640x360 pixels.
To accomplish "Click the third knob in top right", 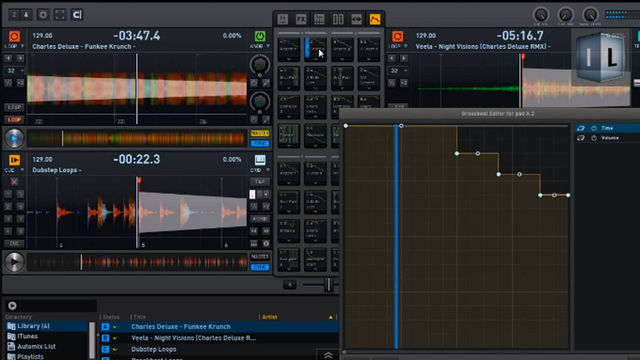I will 590,15.
